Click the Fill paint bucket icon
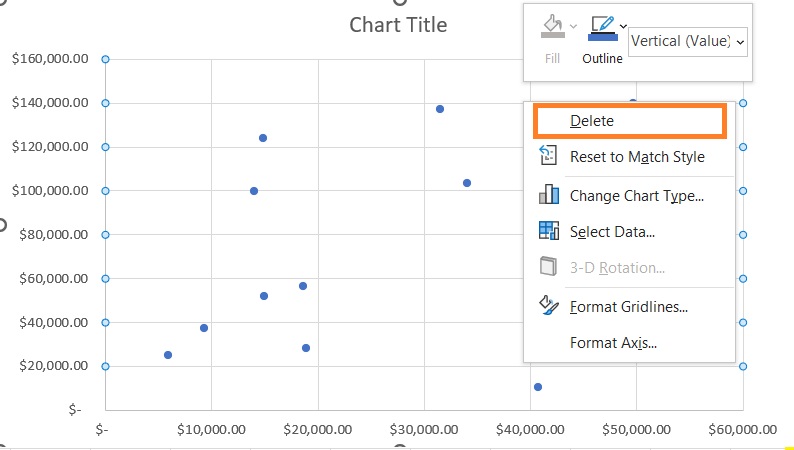The height and width of the screenshot is (450, 794). pos(552,25)
